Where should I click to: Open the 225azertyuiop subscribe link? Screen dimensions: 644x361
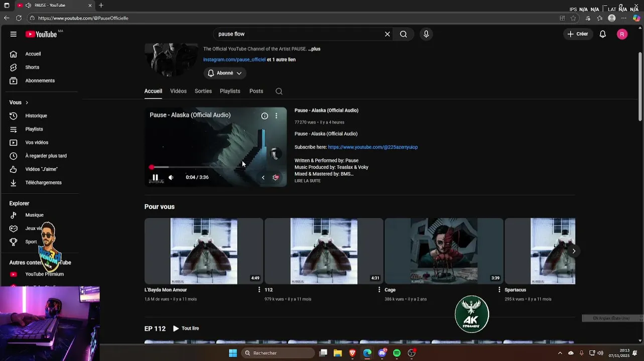pos(372,147)
